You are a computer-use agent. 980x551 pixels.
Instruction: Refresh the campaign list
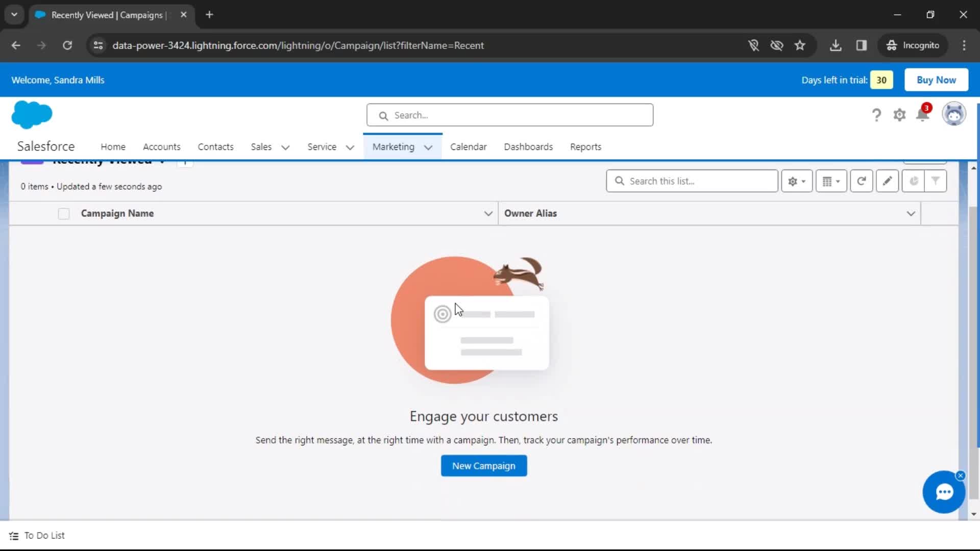click(861, 181)
